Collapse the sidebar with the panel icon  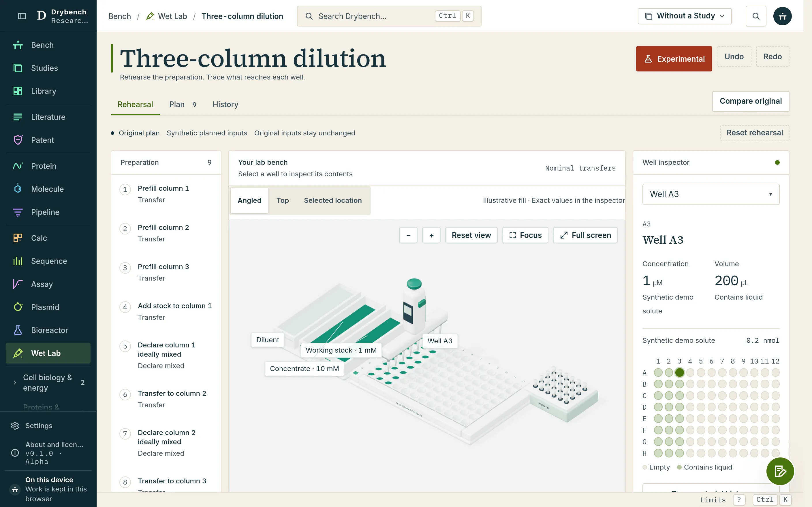click(x=22, y=16)
